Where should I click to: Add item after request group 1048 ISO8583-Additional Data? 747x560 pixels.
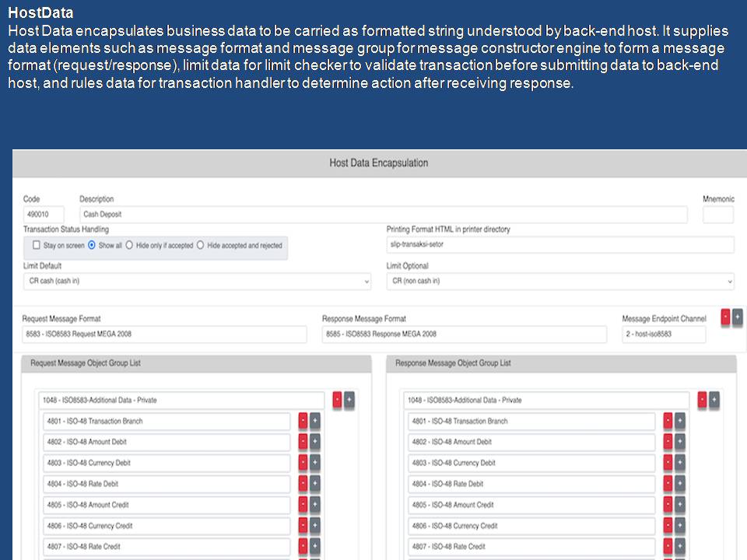click(x=349, y=400)
